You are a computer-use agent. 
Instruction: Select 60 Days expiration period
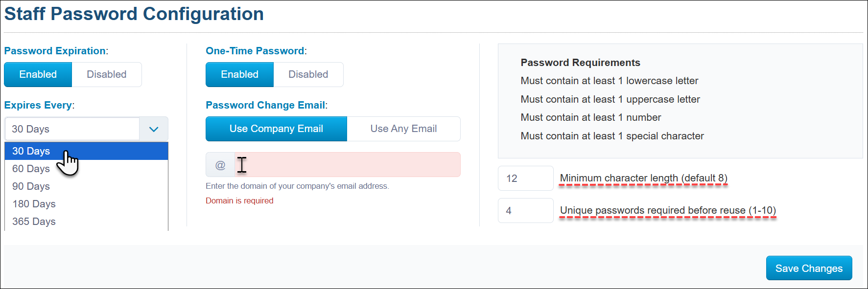tap(31, 169)
